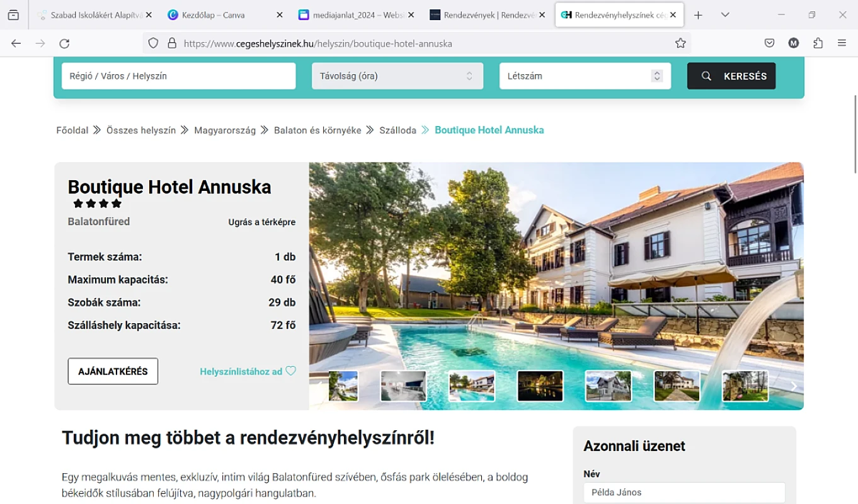Image resolution: width=858 pixels, height=504 pixels.
Task: Start search with the KERESÉS button
Action: [731, 76]
